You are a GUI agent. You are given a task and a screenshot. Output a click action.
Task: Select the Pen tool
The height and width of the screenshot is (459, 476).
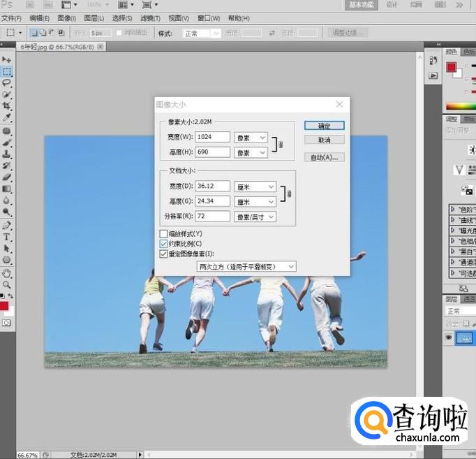pos(7,225)
